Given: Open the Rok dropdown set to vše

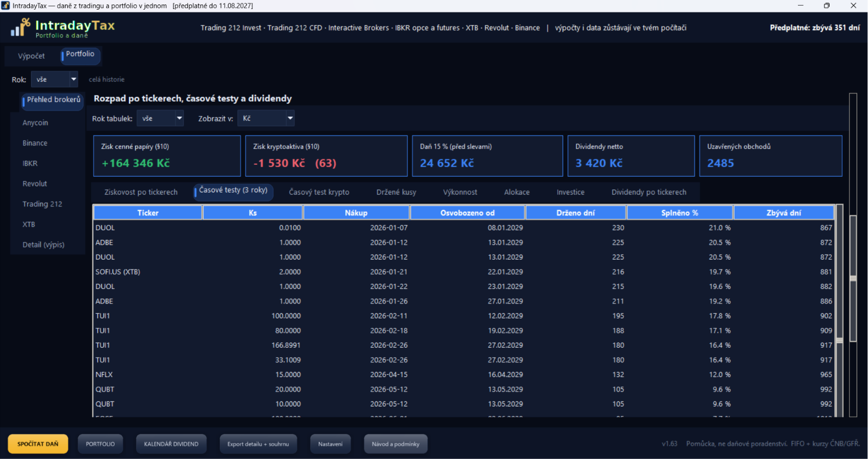Looking at the screenshot, I should click(54, 80).
